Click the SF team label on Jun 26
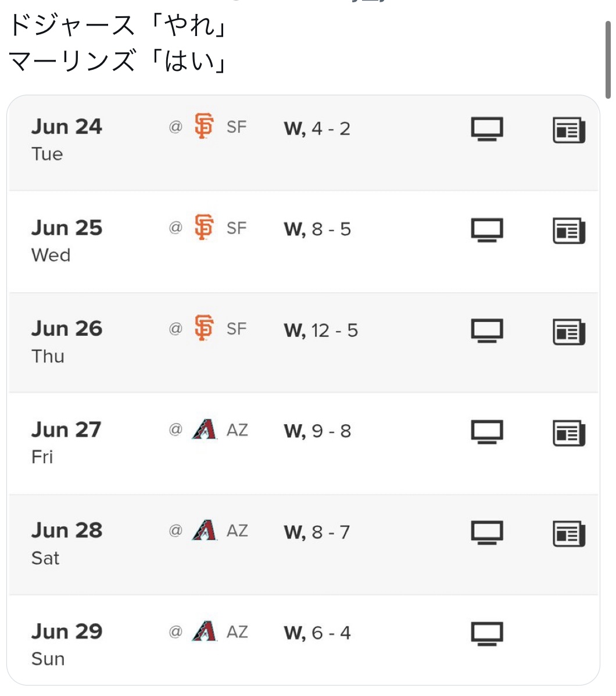 pyautogui.click(x=237, y=329)
